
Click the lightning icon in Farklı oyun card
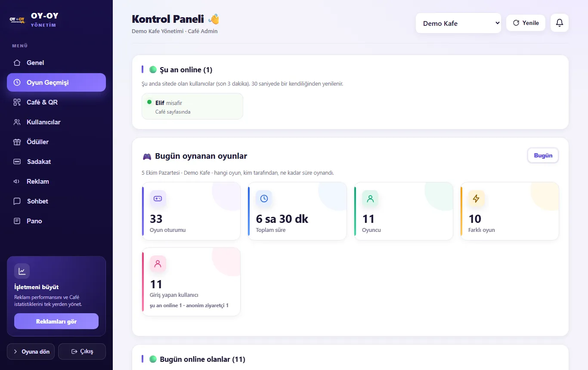(x=476, y=198)
